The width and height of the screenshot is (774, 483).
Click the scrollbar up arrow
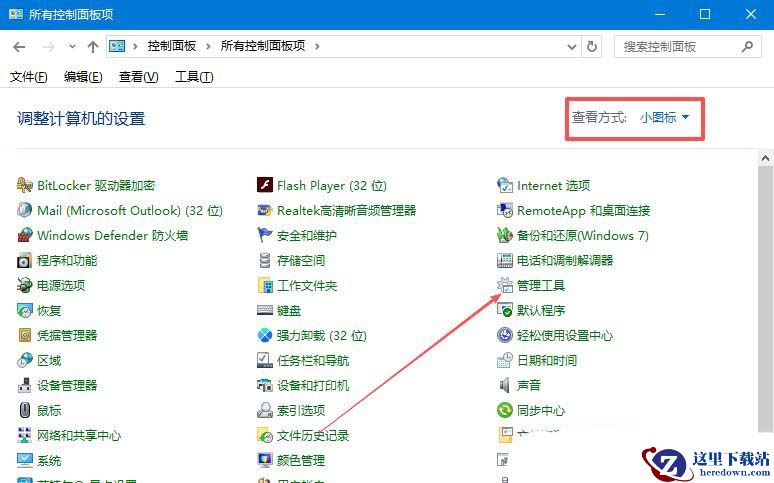click(x=765, y=159)
